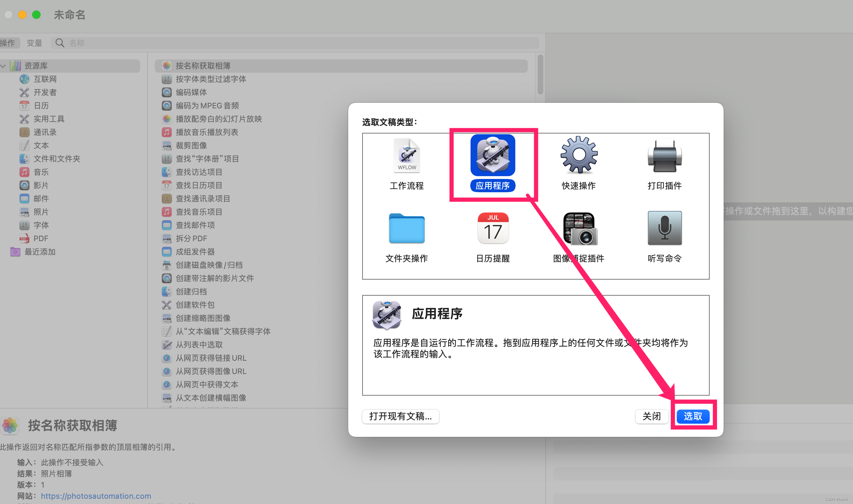This screenshot has height=504, width=853.
Task: Collapse the 资源库 library tree
Action: [3, 66]
